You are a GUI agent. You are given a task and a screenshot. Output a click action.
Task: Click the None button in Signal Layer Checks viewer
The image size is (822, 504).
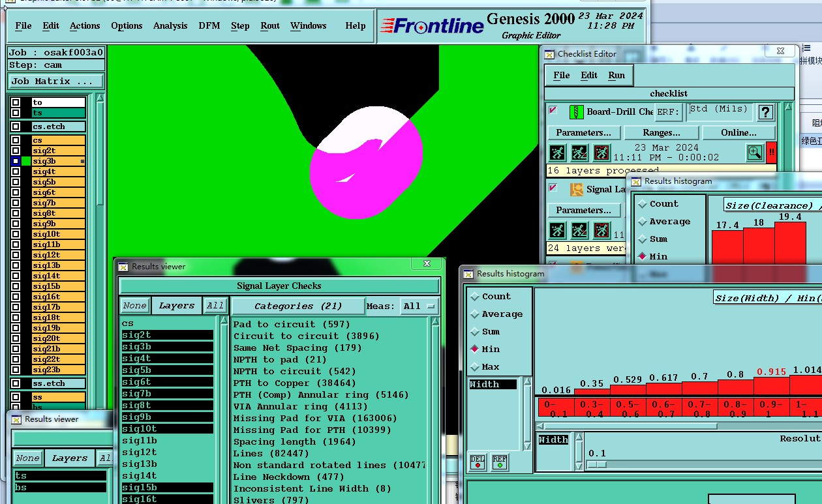[135, 306]
